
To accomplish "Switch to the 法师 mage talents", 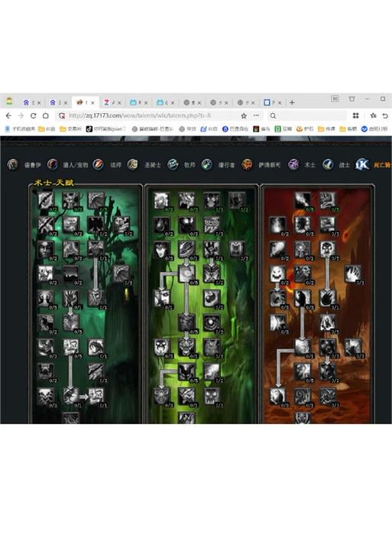I will 116,165.
